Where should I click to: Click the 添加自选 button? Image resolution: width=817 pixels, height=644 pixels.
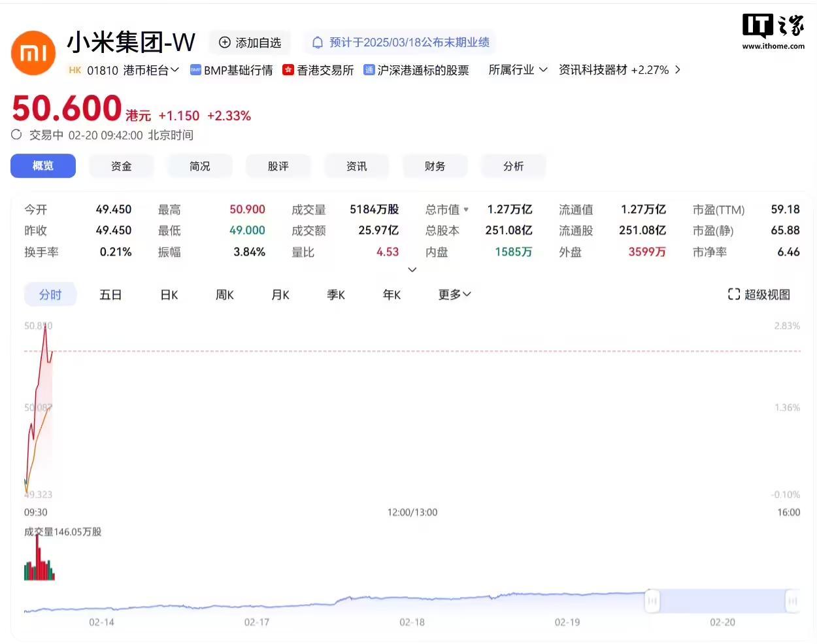(250, 42)
